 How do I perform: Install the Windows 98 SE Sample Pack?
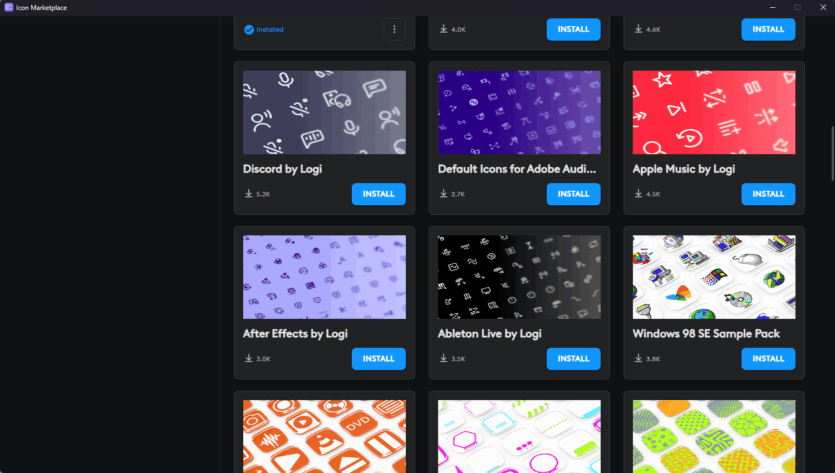click(x=768, y=359)
